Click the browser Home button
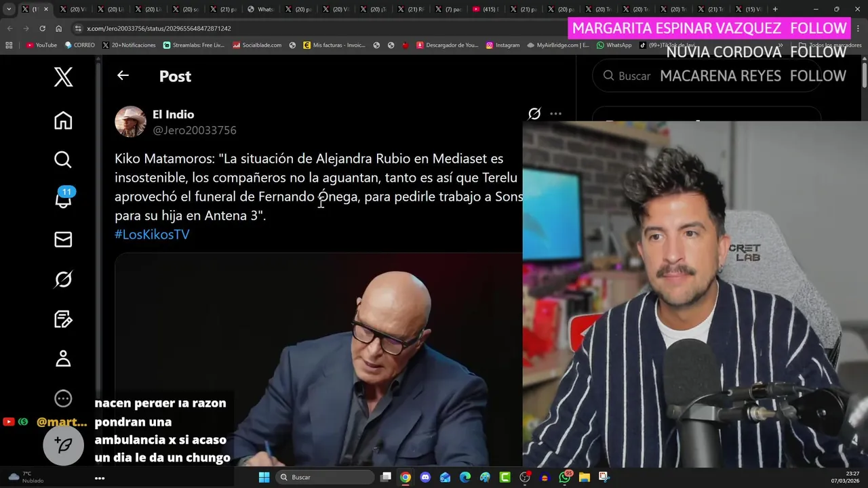This screenshot has height=488, width=868. coord(58,28)
